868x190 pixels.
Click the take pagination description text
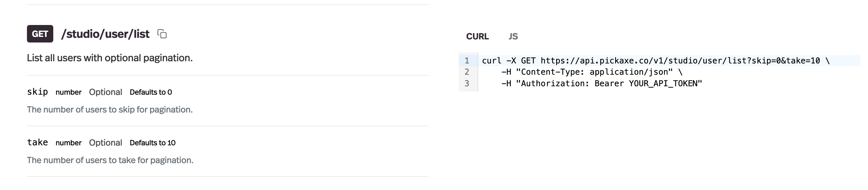coord(110,160)
